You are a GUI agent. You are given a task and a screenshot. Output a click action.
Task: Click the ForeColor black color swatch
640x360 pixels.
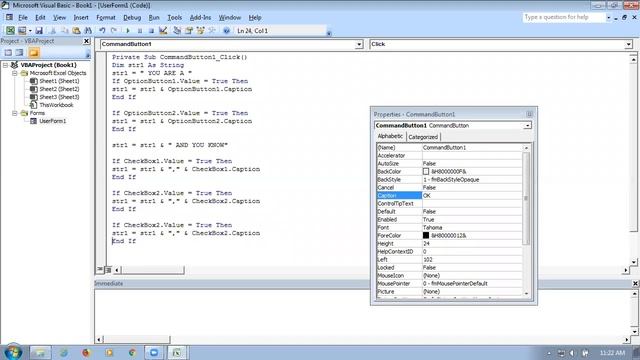pos(426,236)
